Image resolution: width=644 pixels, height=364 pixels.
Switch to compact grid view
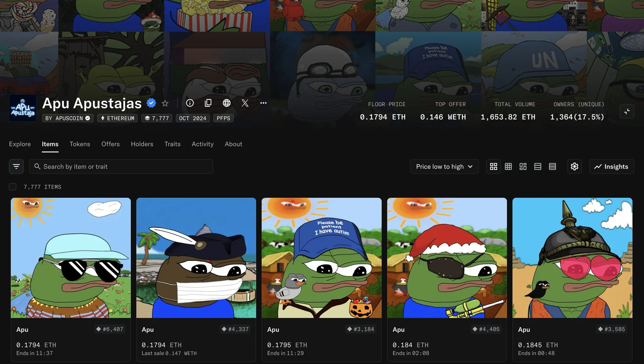508,167
